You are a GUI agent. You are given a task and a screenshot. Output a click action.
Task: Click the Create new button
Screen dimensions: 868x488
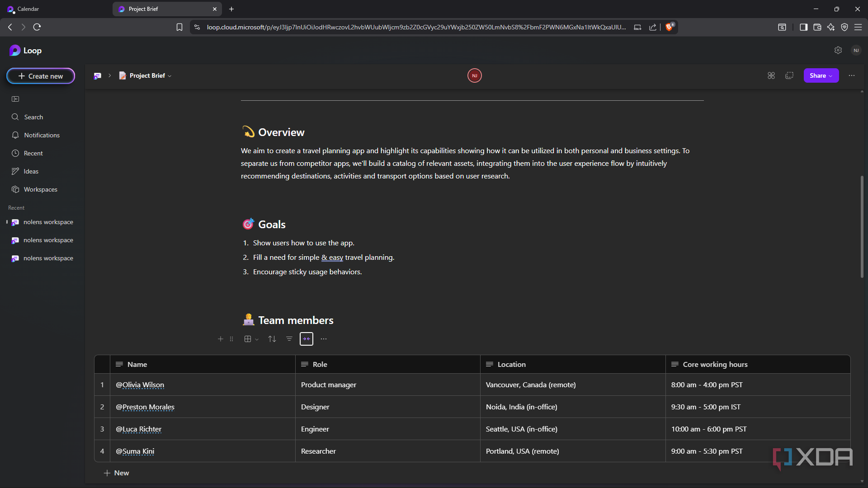41,76
